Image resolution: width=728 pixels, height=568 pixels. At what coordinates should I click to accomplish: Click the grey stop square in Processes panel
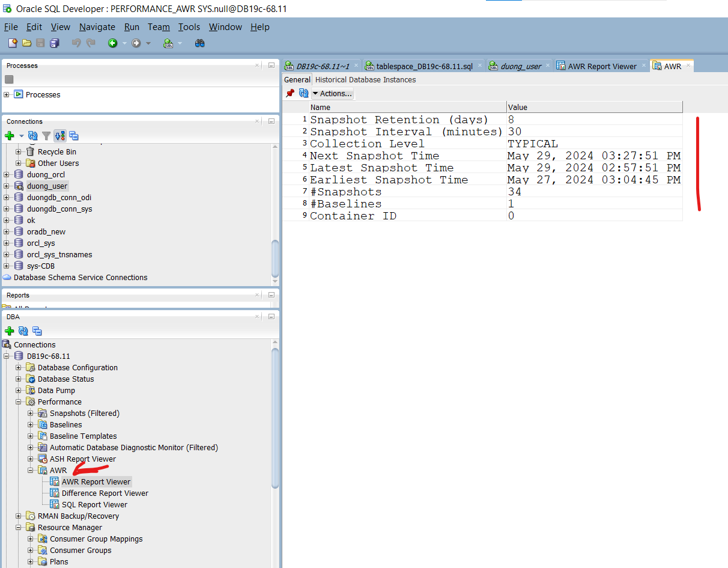[9, 79]
